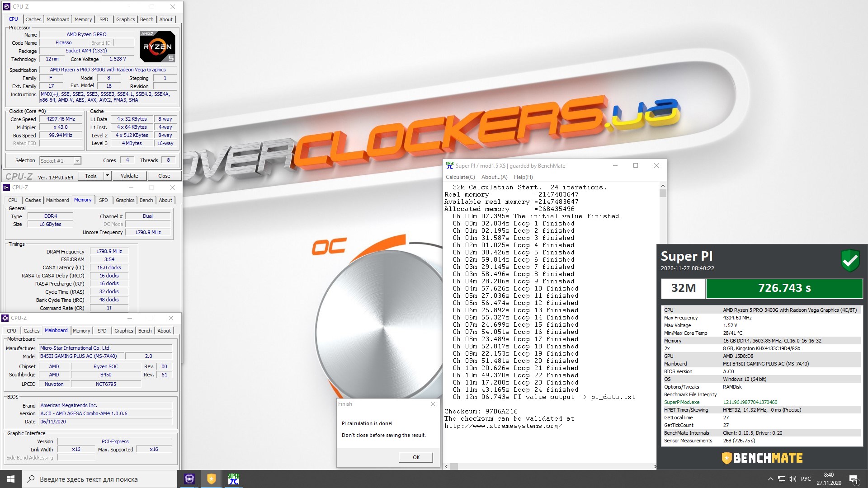Viewport: 868px width, 488px height.
Task: Open the SPD tab in top CPU-Z window
Action: [x=104, y=19]
